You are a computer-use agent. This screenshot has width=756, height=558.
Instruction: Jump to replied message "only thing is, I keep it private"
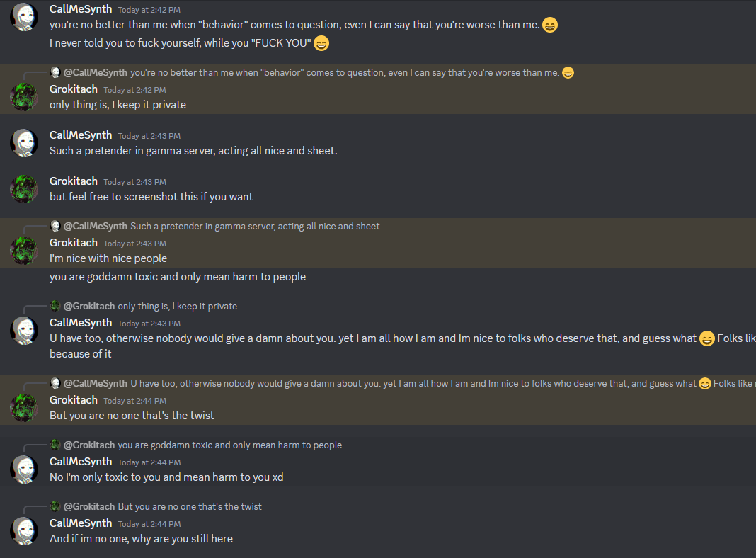pyautogui.click(x=177, y=307)
